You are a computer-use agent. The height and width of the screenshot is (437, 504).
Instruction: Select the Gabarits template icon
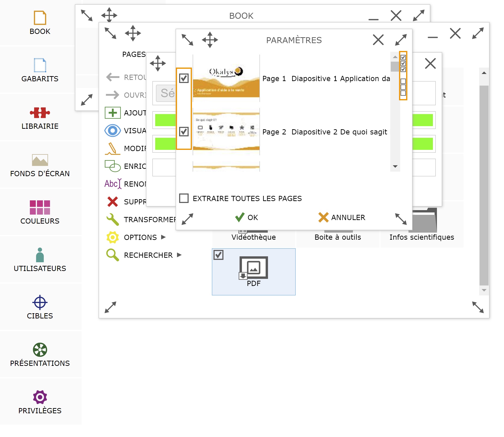coord(40,65)
